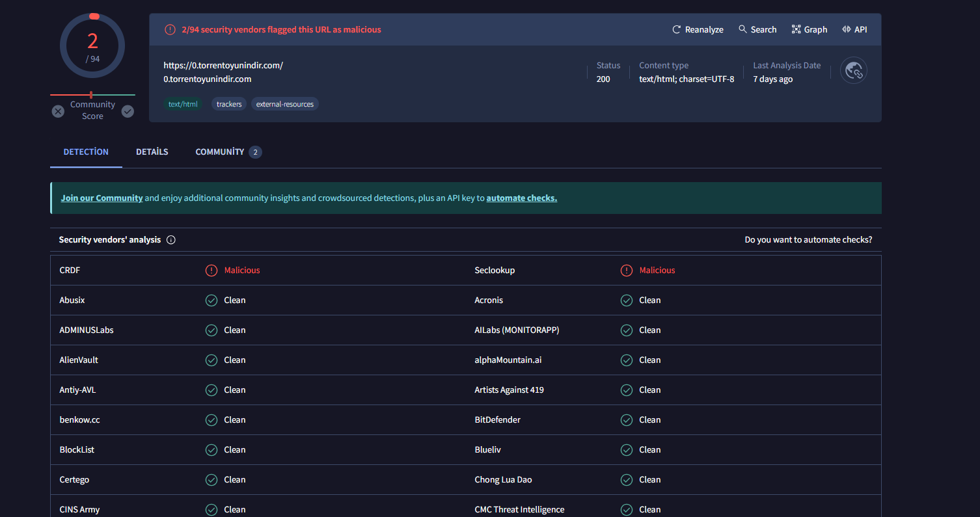980x517 pixels.
Task: Click the text/html tag
Action: pos(183,104)
